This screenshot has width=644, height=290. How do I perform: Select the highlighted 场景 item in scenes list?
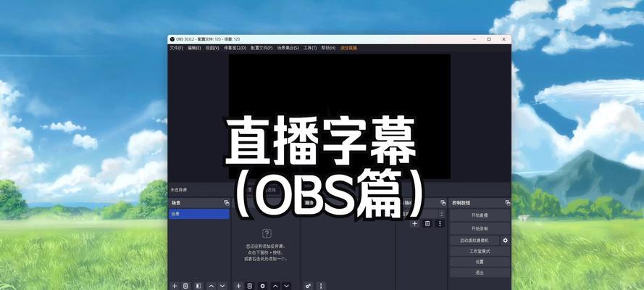(199, 214)
